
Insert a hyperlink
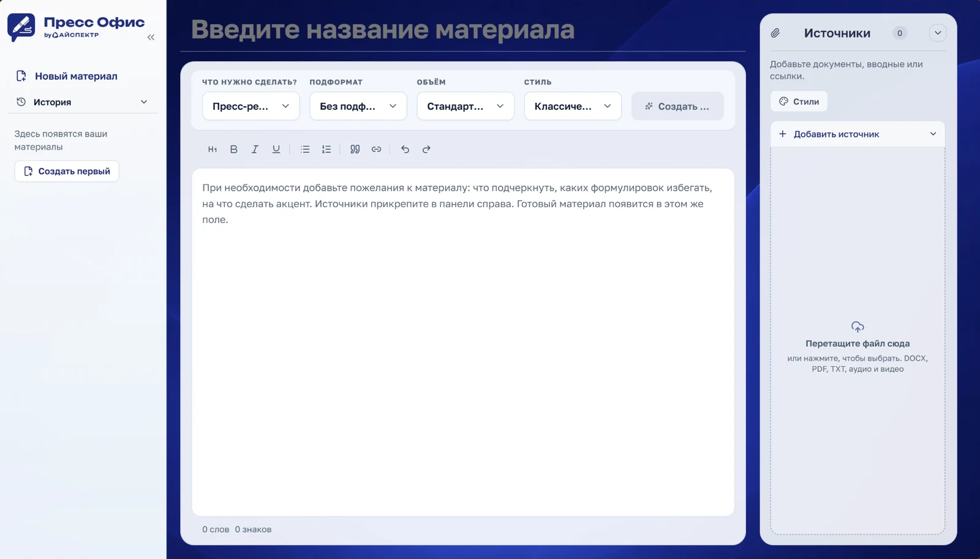pos(376,149)
